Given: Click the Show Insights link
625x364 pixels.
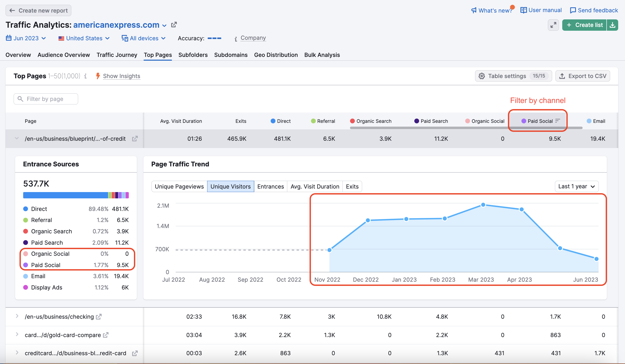Looking at the screenshot, I should click(121, 76).
